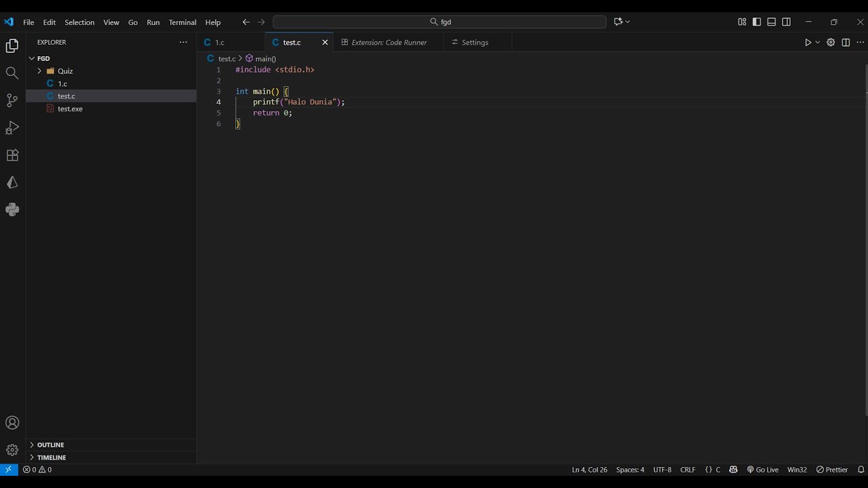Select language mode C in status bar
868x488 pixels.
pos(713,470)
